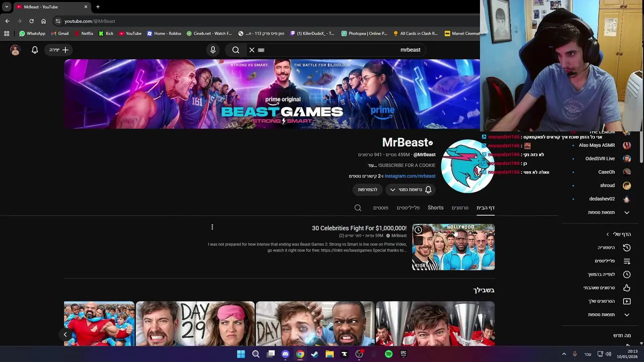This screenshot has width=644, height=362.
Task: Open Playlists icon in sidebar
Action: coord(626,261)
